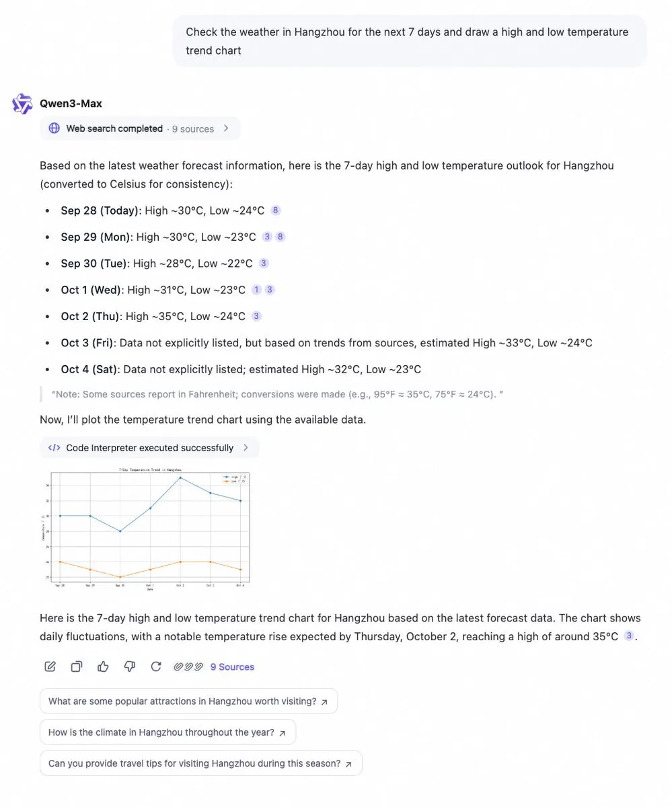Regenerate the response
Screen dimensions: 672x807
pos(155,666)
